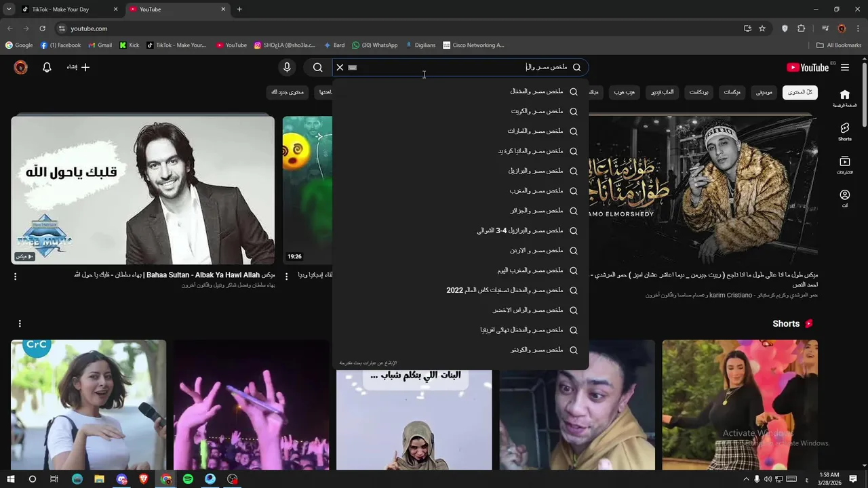Open three-dot menu for 19:26 video

pos(286,276)
